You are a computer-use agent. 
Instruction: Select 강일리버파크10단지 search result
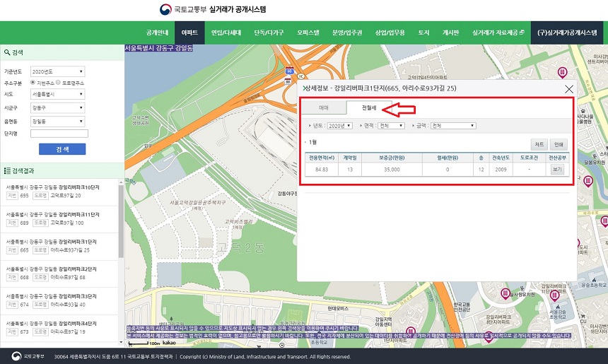click(59, 192)
